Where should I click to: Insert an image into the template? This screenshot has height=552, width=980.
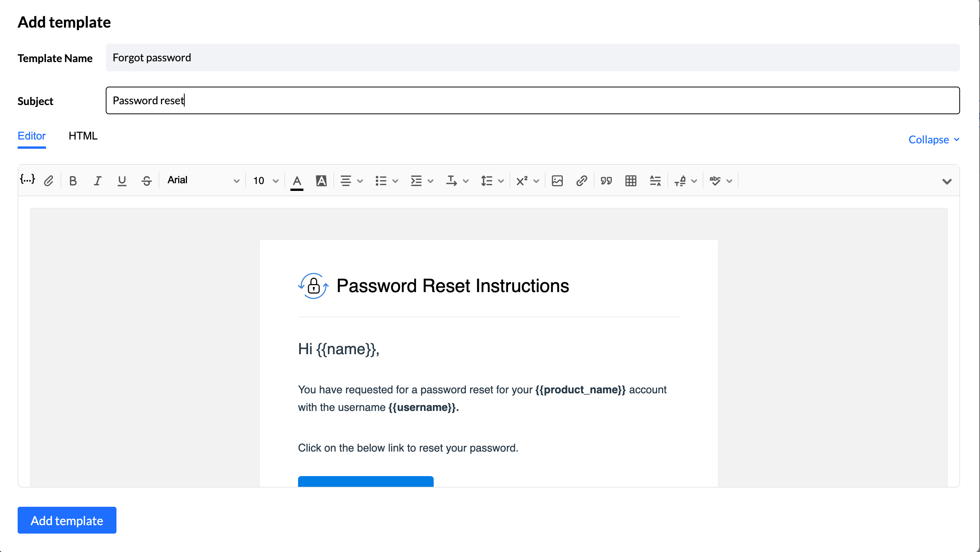[557, 180]
